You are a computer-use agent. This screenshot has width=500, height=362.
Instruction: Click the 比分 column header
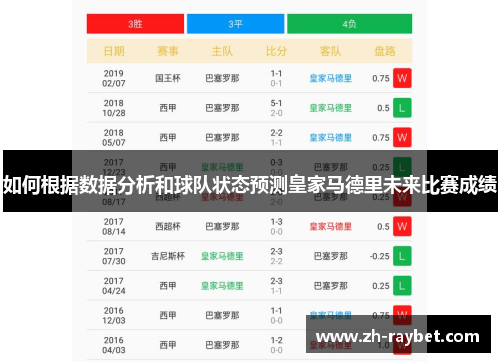pos(276,51)
